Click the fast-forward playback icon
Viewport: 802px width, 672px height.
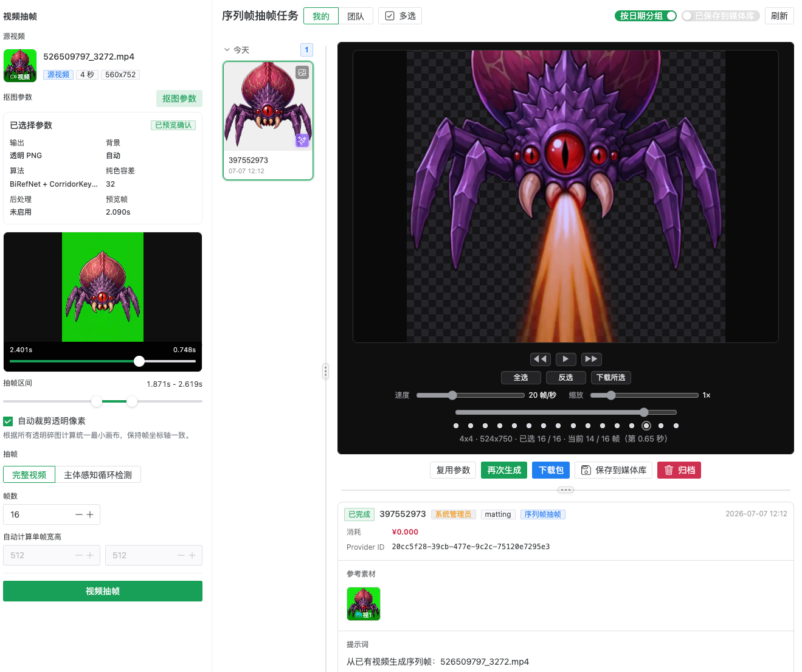(591, 359)
